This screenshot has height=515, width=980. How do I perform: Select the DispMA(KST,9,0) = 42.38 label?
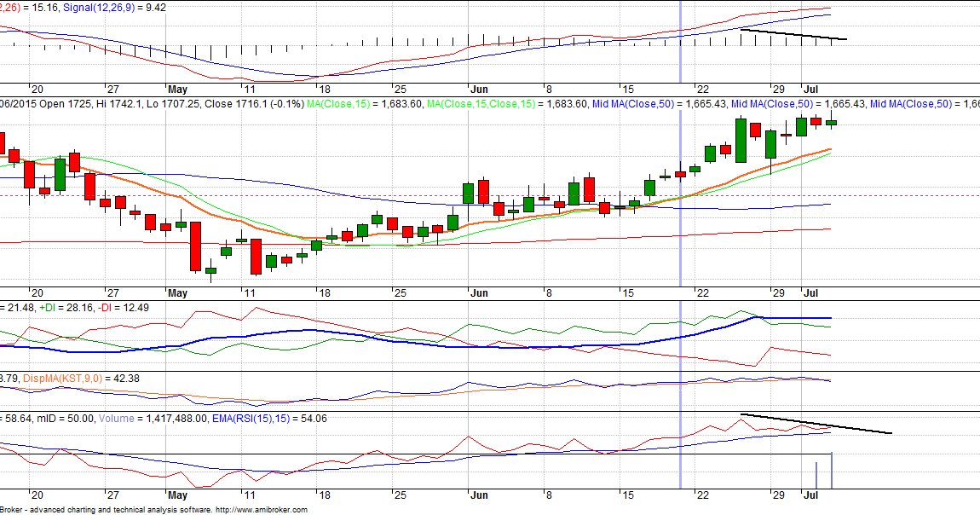click(81, 378)
